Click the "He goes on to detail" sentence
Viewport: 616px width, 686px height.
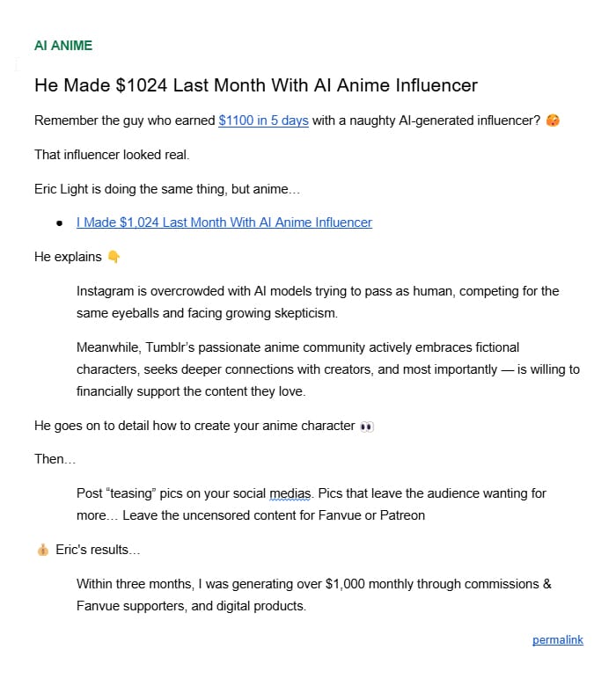194,426
